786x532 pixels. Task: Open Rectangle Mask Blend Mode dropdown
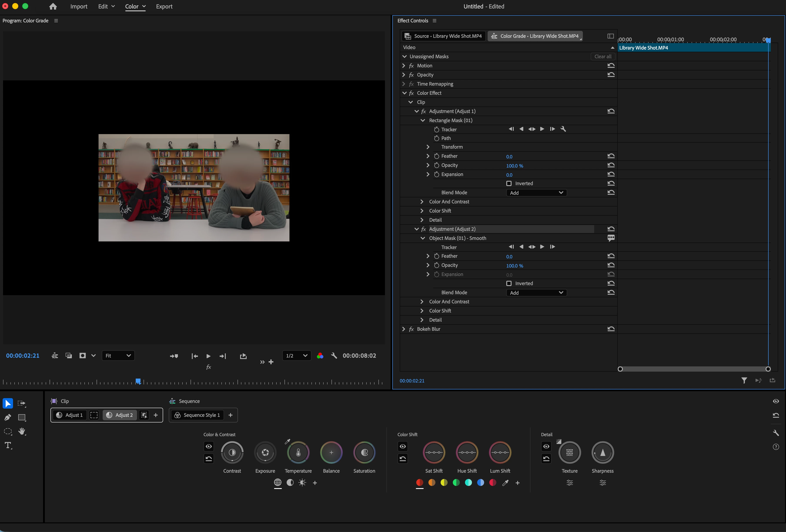tap(536, 193)
